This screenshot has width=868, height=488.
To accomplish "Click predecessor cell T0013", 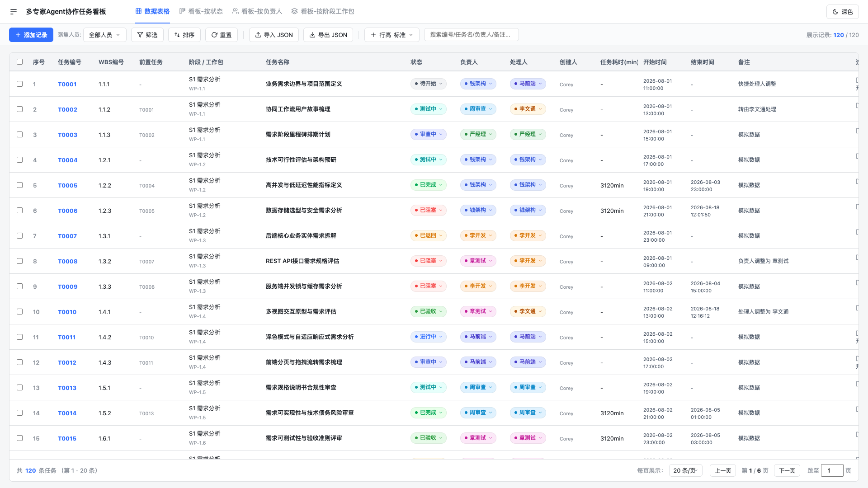I will coord(146,413).
